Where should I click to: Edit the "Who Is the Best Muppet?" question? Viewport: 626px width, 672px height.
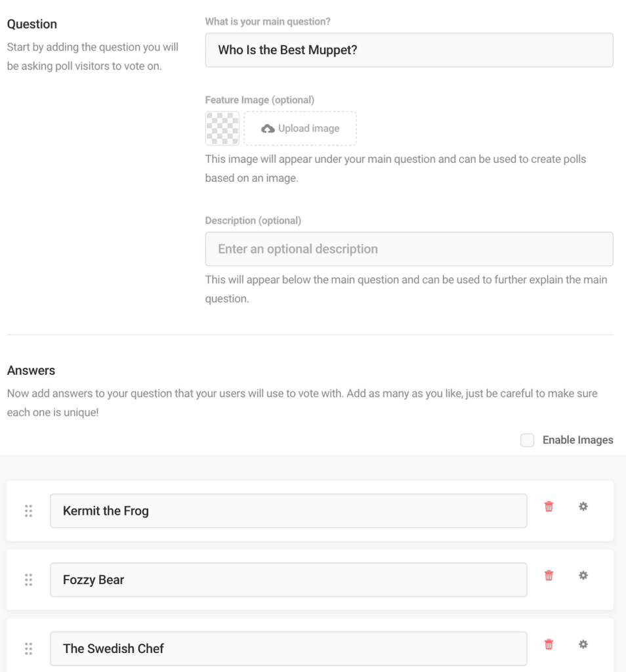coord(409,49)
